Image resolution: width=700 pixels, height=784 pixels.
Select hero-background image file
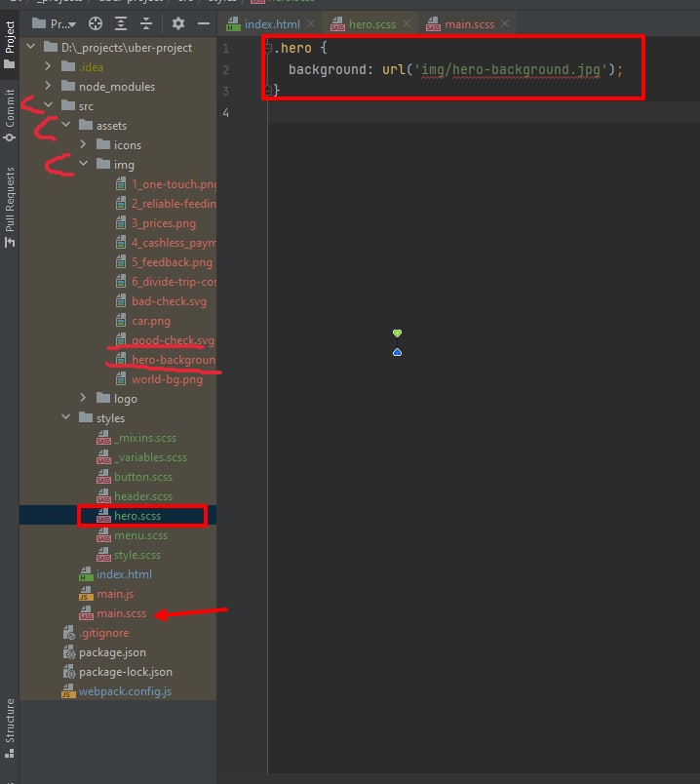167,360
